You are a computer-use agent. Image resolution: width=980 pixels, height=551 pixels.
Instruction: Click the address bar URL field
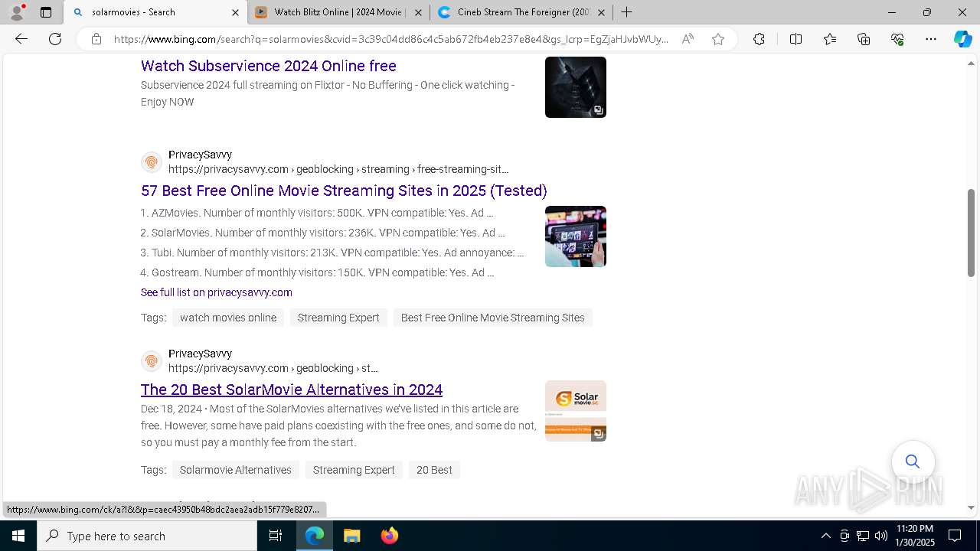pos(390,39)
